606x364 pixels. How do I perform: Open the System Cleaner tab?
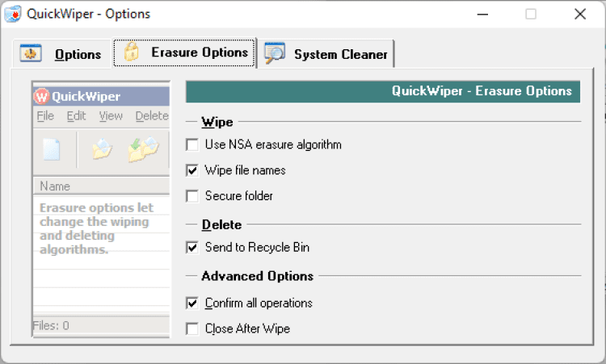[339, 55]
